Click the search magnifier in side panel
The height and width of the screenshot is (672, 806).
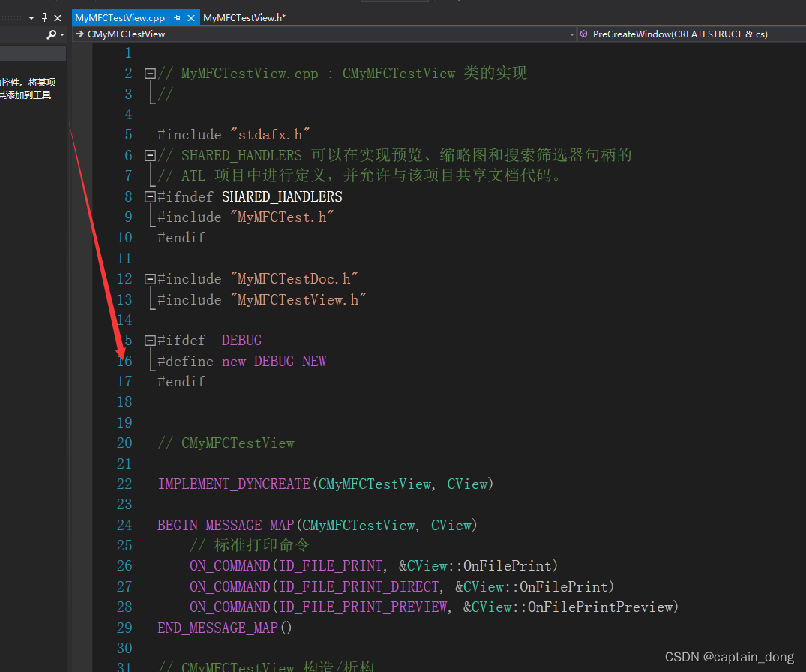coord(52,34)
